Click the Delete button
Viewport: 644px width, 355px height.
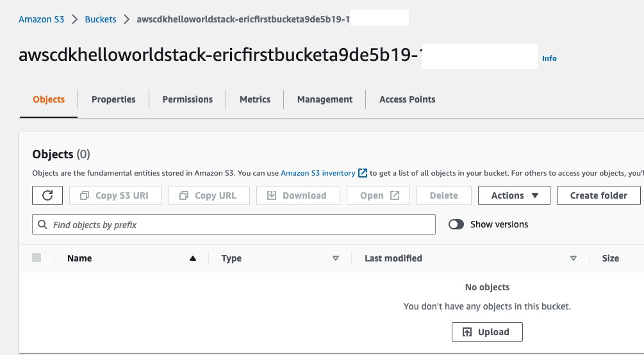pos(444,195)
